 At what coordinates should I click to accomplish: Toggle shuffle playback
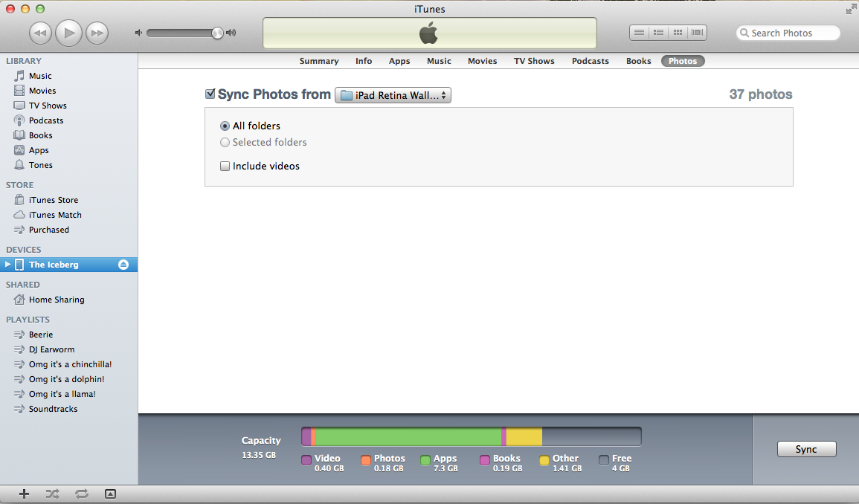[53, 494]
